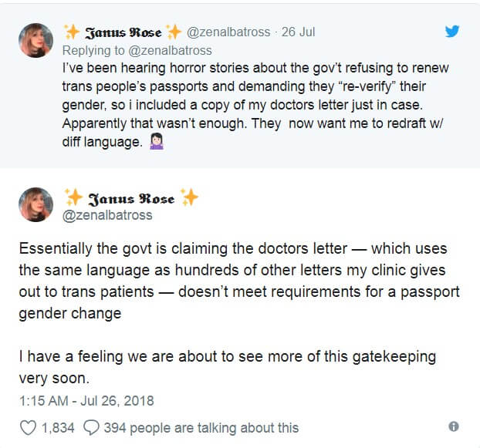Click the sparkle emoji after the main tweet's author name
480x448 pixels.
(189, 197)
